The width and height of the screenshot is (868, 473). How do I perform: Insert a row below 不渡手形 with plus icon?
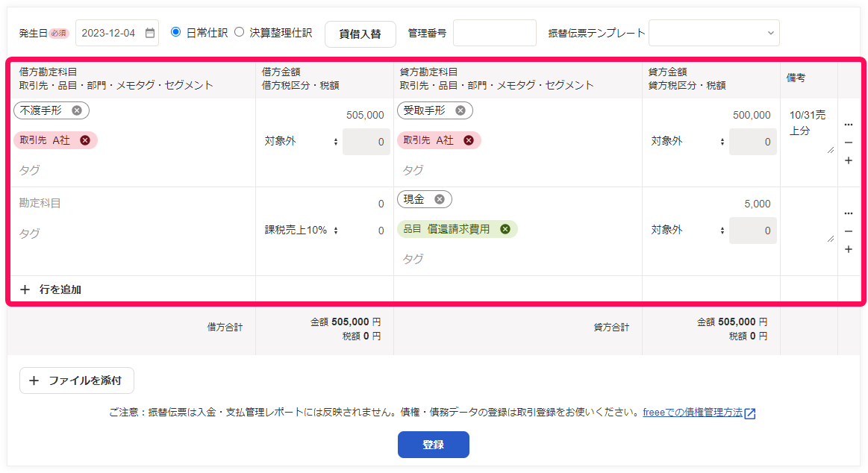click(x=849, y=160)
